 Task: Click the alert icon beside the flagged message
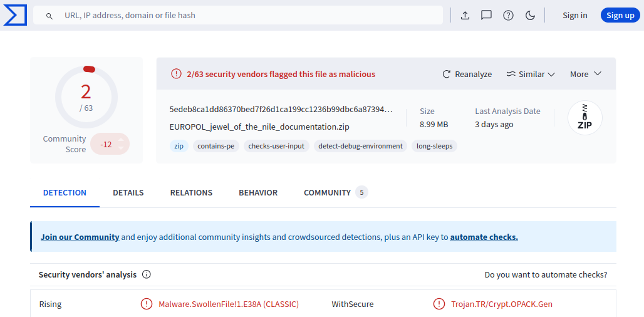tap(176, 75)
